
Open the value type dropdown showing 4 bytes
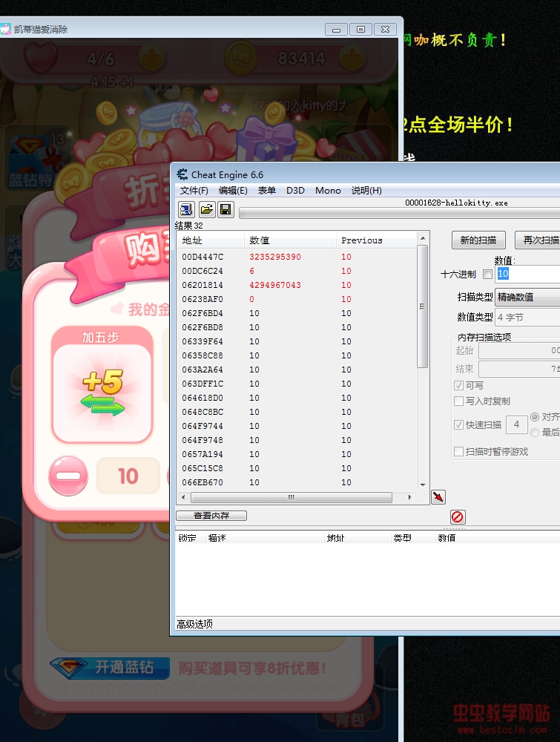click(x=527, y=318)
